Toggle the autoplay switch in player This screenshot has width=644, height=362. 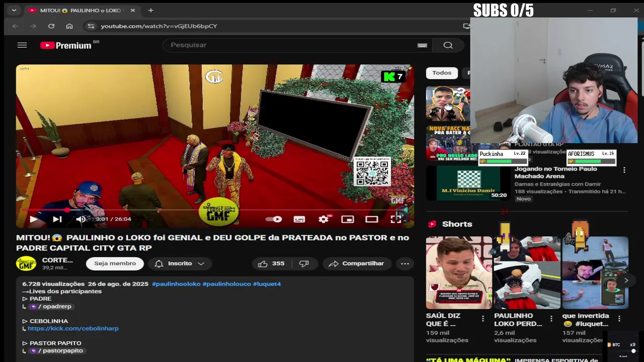274,219
